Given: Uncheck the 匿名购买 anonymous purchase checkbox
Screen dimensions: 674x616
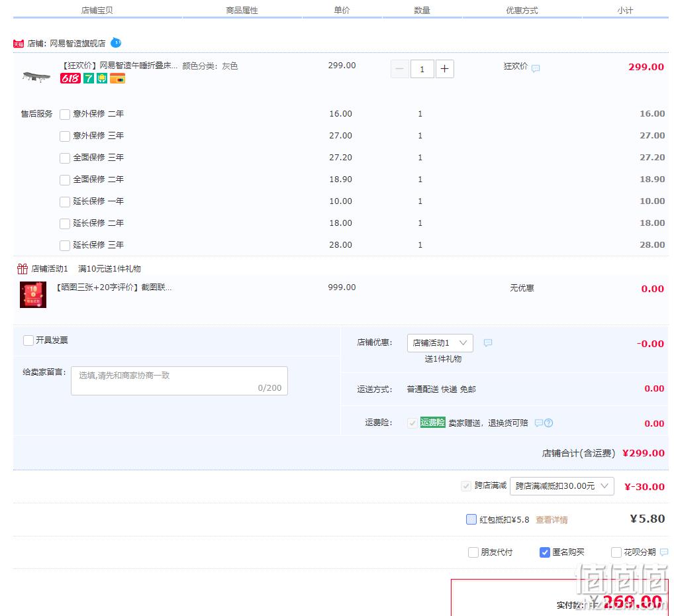Looking at the screenshot, I should [x=545, y=552].
